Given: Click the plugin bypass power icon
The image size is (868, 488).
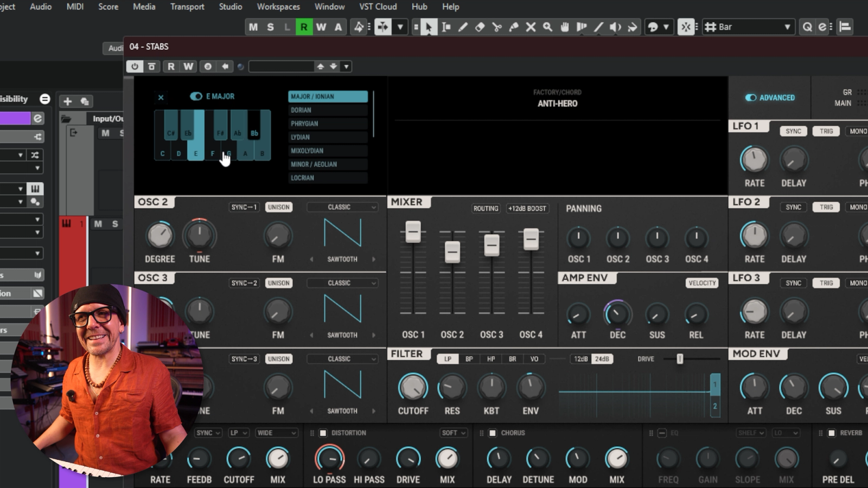Looking at the screenshot, I should (135, 66).
